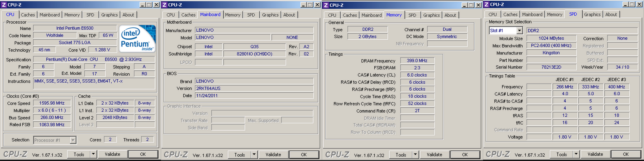The width and height of the screenshot is (644, 161).
Task: Click the CPU-Z title icon on the Memory window
Action: (x=326, y=5)
